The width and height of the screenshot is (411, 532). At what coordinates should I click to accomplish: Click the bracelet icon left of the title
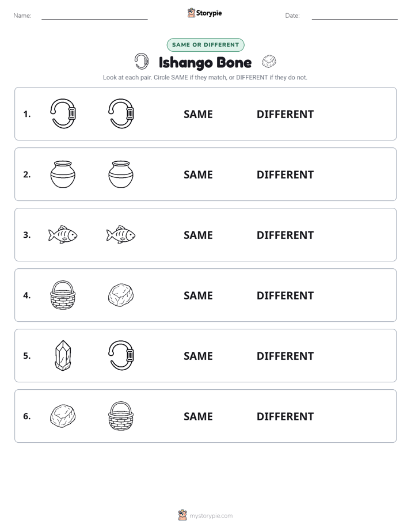(x=142, y=62)
